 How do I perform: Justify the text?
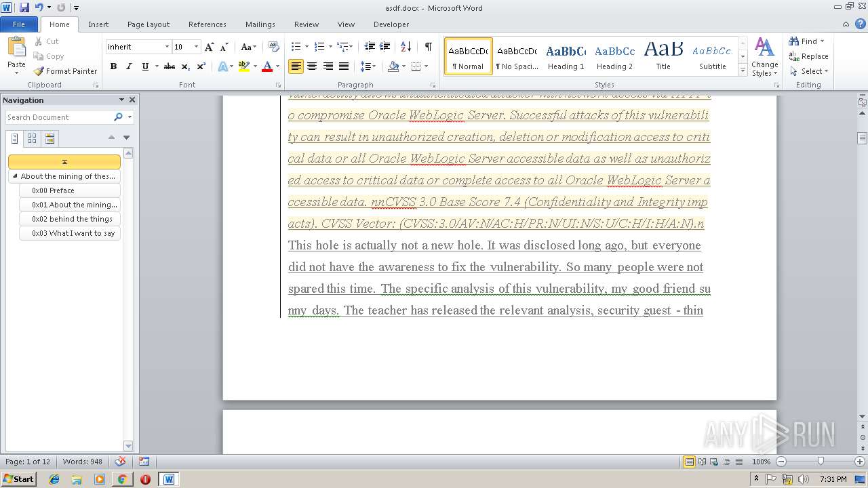tap(344, 66)
